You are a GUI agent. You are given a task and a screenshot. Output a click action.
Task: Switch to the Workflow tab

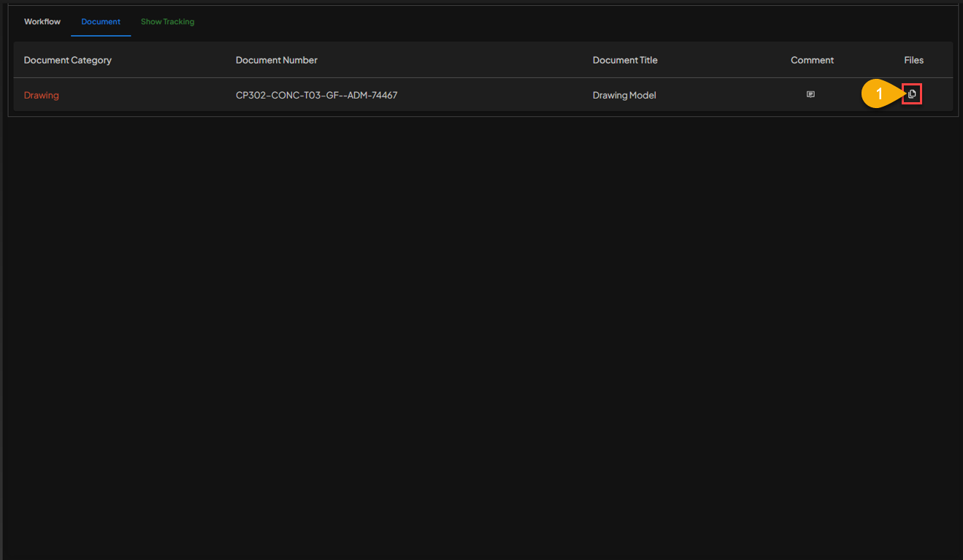click(x=42, y=22)
